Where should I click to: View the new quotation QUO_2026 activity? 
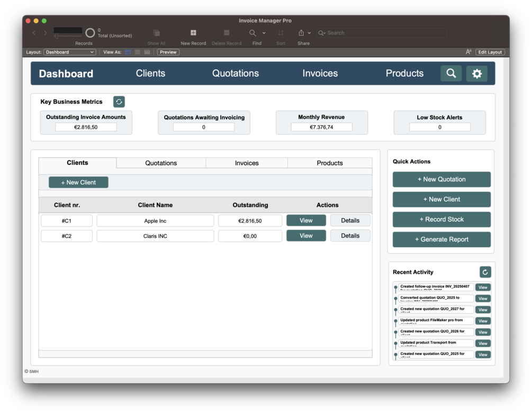tap(483, 332)
